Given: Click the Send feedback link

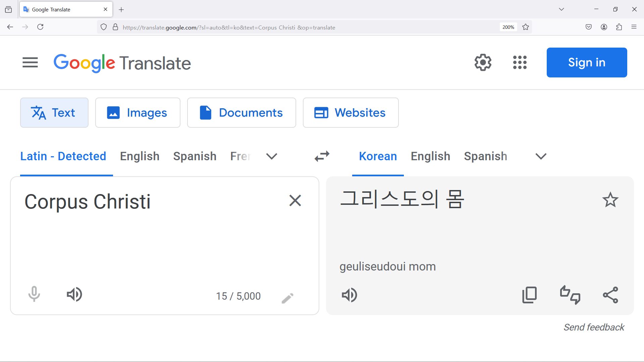Looking at the screenshot, I should 594,327.
